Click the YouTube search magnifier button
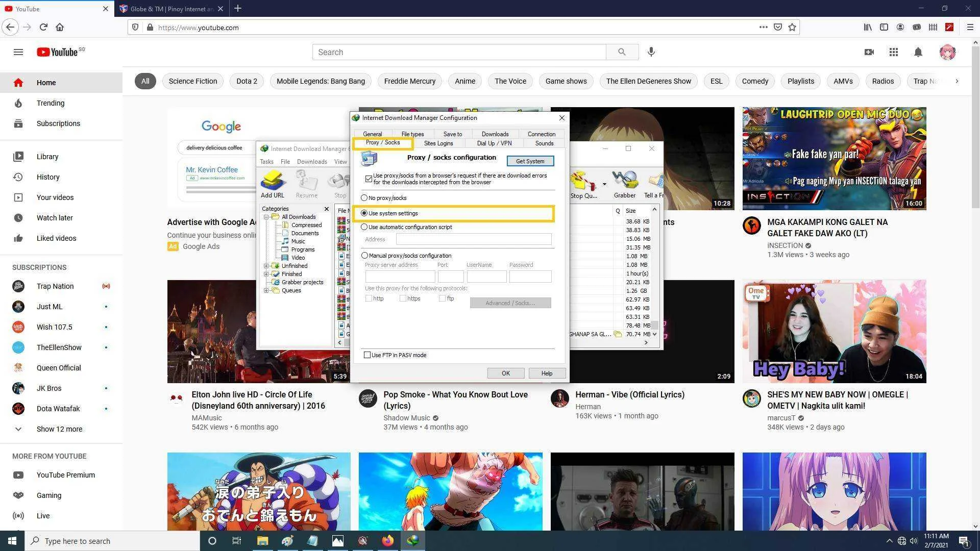Viewport: 980px width, 551px height. [x=622, y=52]
